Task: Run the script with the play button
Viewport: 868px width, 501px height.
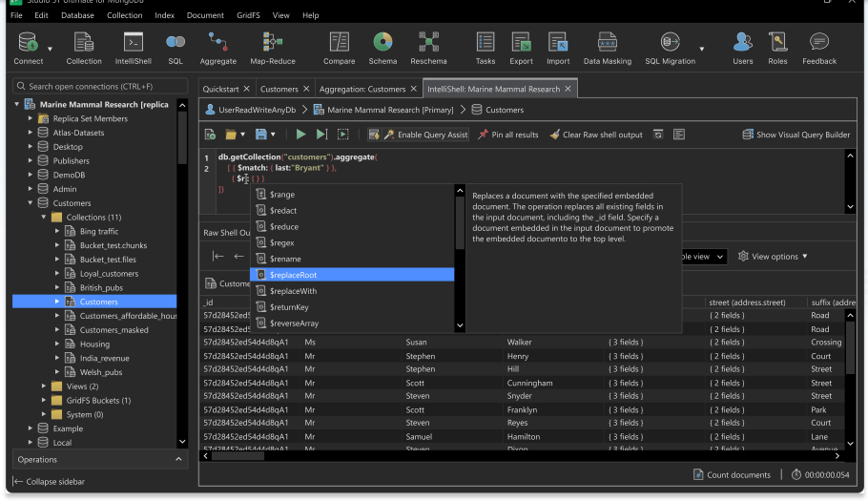Action: pyautogui.click(x=300, y=135)
